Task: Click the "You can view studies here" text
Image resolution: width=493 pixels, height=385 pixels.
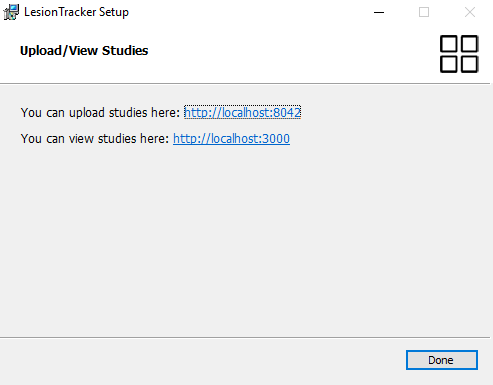Action: pyautogui.click(x=95, y=138)
